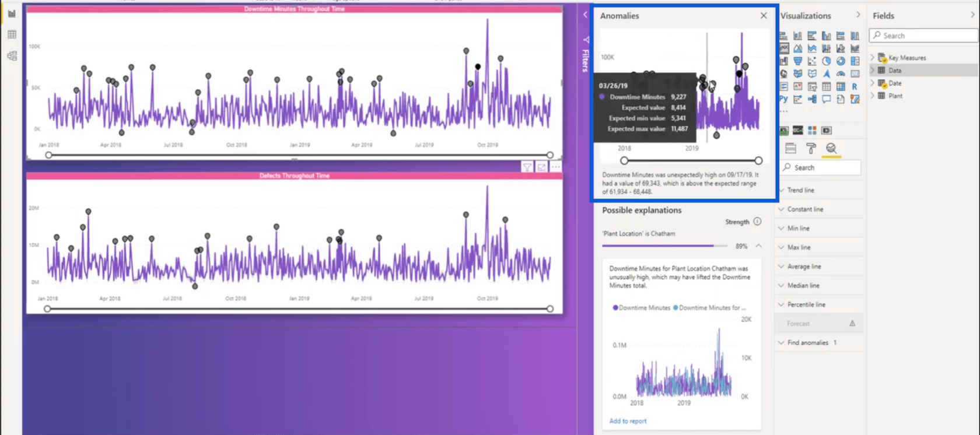
Task: Select the gauge visual
Action: click(841, 73)
